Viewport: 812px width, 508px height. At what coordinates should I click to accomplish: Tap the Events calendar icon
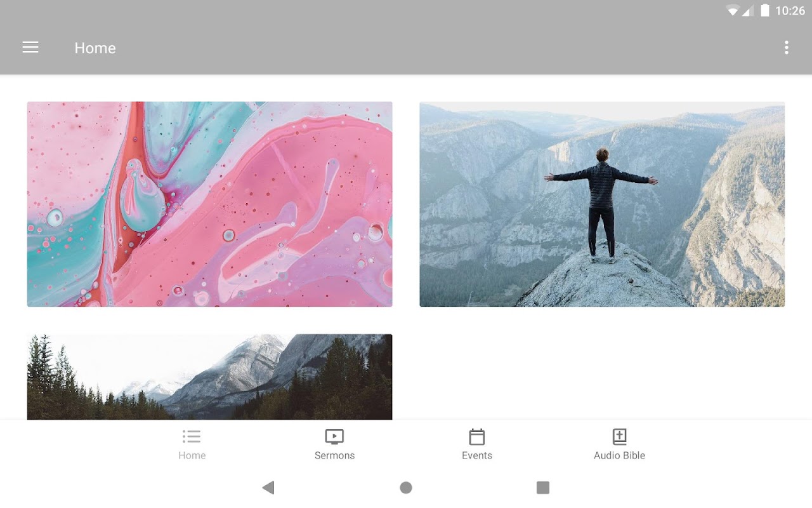[x=477, y=437]
